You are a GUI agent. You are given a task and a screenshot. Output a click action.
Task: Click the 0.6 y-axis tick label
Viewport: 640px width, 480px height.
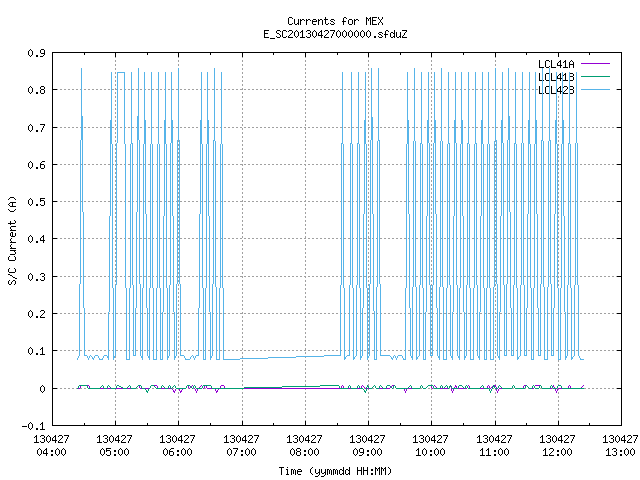36,164
